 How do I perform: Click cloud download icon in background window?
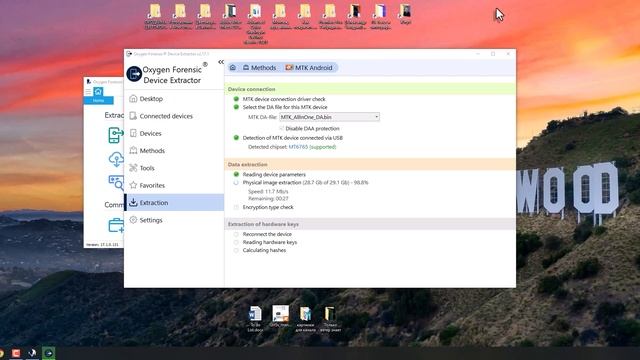click(x=116, y=159)
